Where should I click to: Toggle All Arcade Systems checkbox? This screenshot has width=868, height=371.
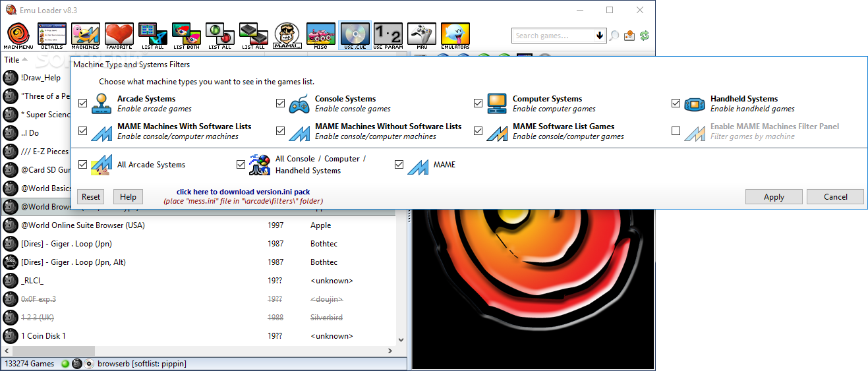82,164
